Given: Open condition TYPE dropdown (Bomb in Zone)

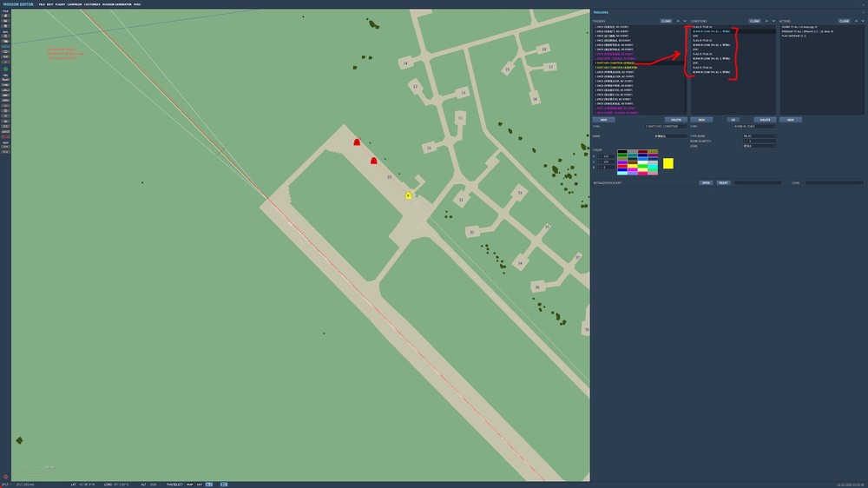Looking at the screenshot, I should (755, 126).
